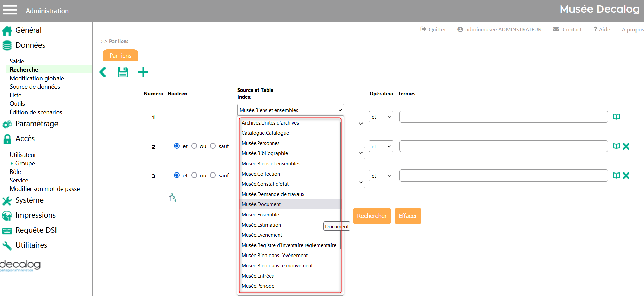Open Modification globale in sidebar
Viewport: 644px width, 296px height.
click(x=37, y=78)
